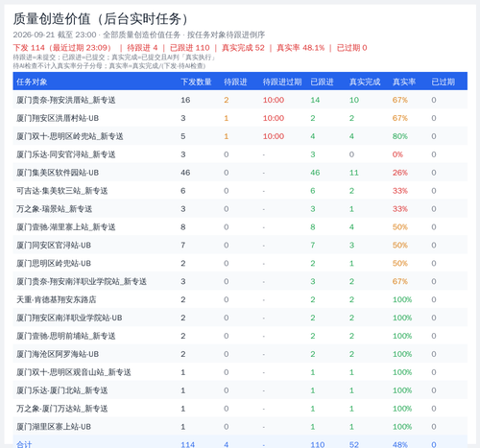This screenshot has height=448, width=480.
Task: Select row 厦门壹驰-湖里寨上站_新专送
Action: 240,227
